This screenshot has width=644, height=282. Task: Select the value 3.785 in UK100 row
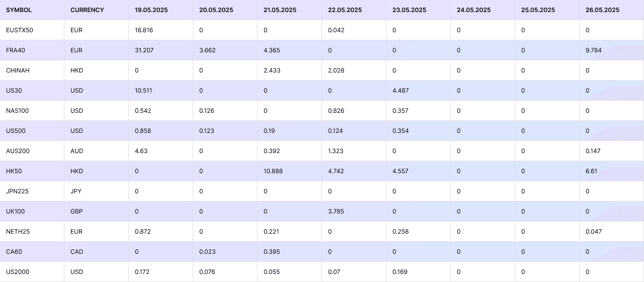[336, 211]
